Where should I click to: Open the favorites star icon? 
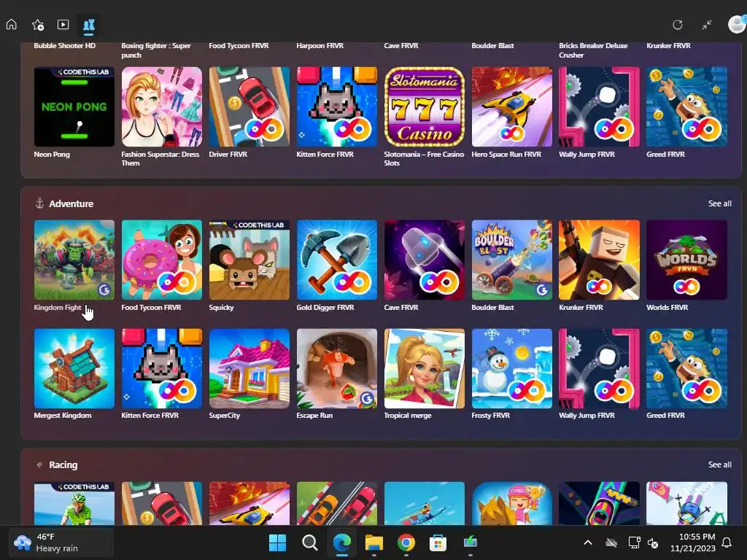[x=38, y=25]
